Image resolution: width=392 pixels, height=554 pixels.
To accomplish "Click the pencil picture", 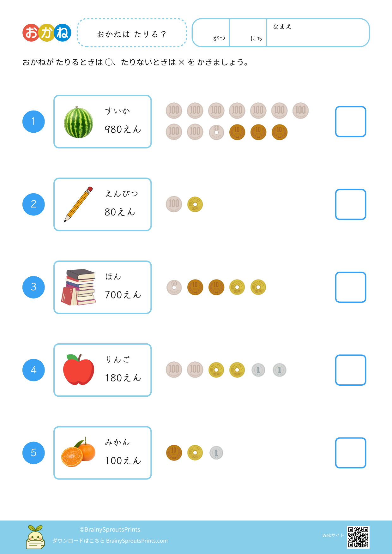I will point(79,204).
